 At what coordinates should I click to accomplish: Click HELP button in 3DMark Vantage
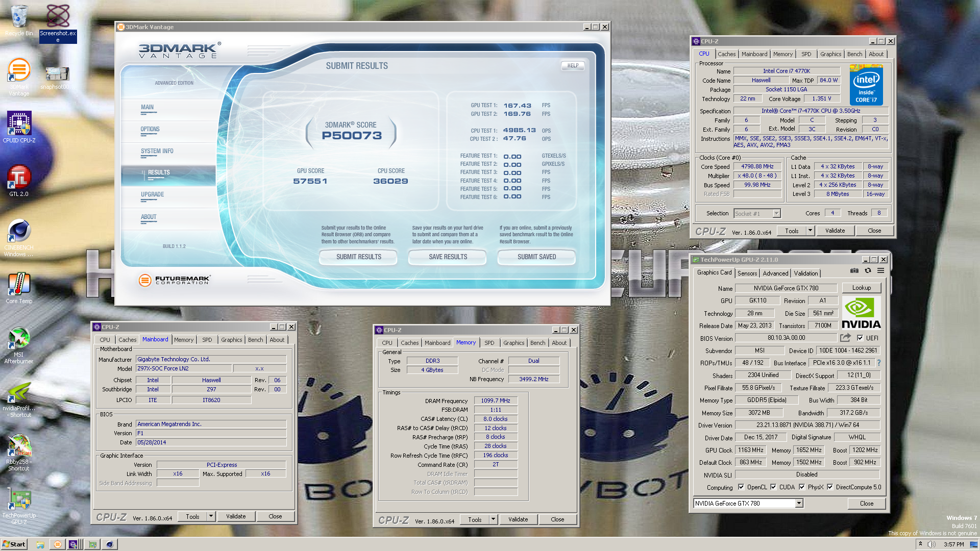pos(573,65)
